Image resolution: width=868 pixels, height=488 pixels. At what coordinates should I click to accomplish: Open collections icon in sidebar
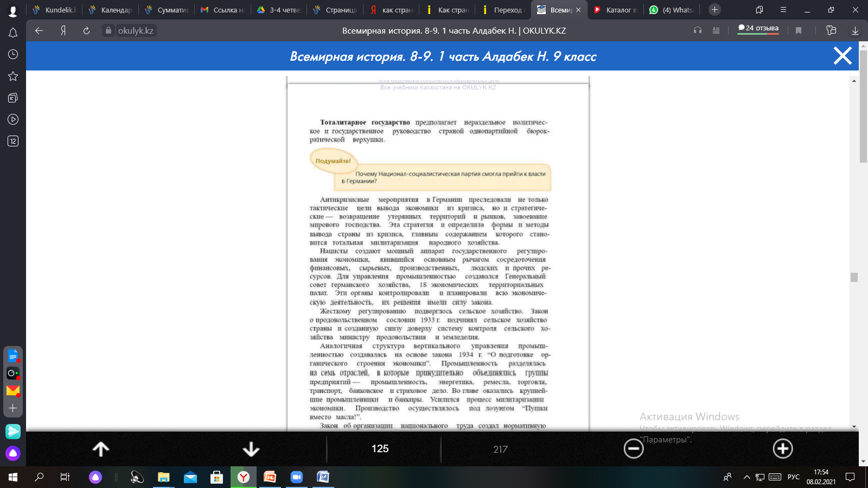coord(13,98)
